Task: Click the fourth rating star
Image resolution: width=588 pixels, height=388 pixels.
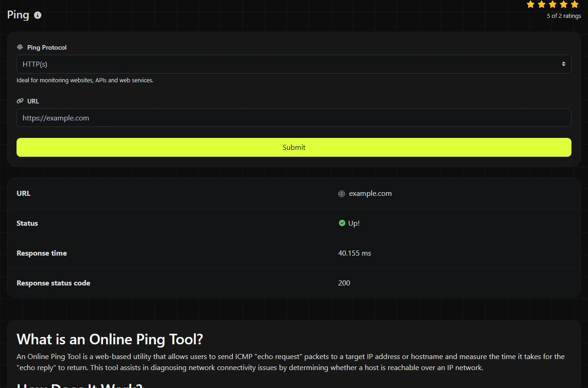Action: tap(564, 5)
